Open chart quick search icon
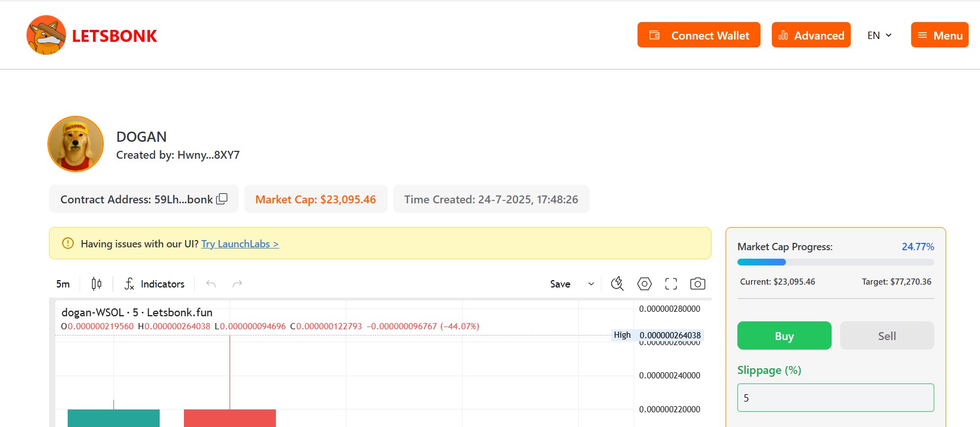Viewport: 980px width, 427px height. [x=617, y=284]
